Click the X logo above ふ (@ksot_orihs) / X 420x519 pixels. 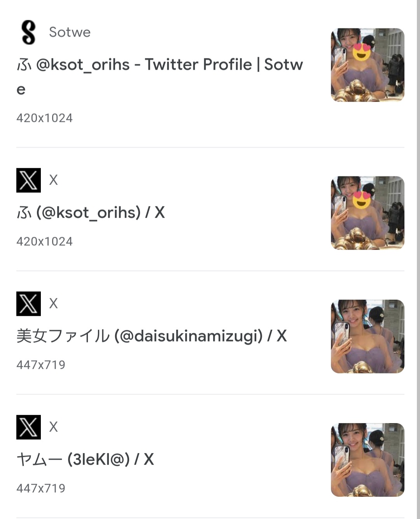28,180
